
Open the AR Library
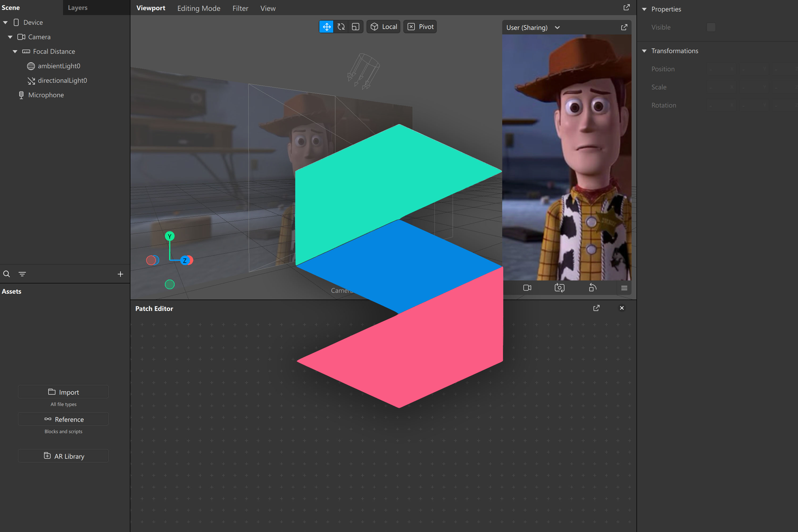64,456
